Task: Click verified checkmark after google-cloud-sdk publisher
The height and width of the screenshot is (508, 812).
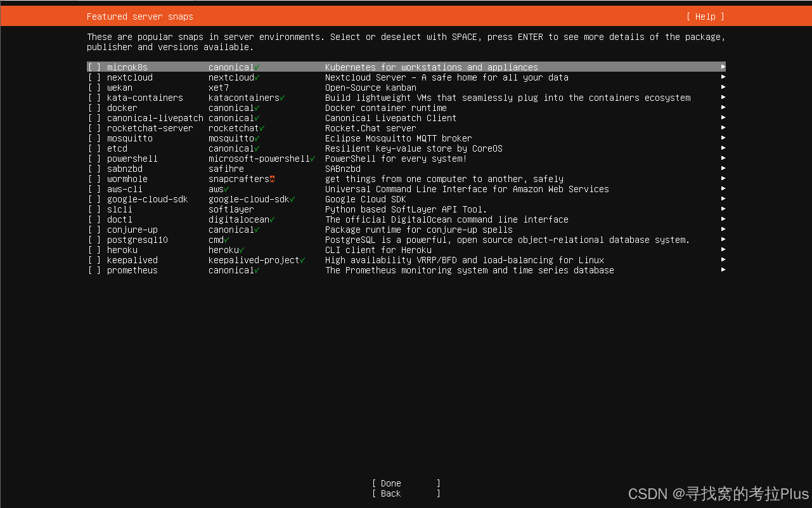Action: pos(293,199)
